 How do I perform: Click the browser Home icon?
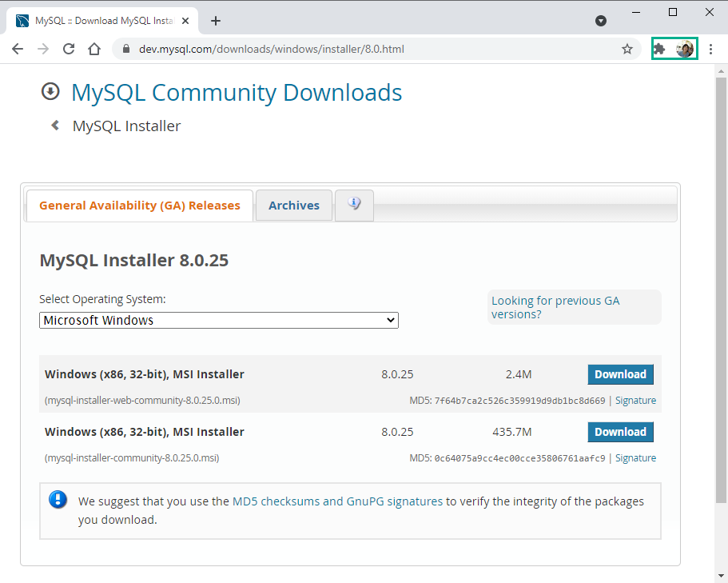93,49
